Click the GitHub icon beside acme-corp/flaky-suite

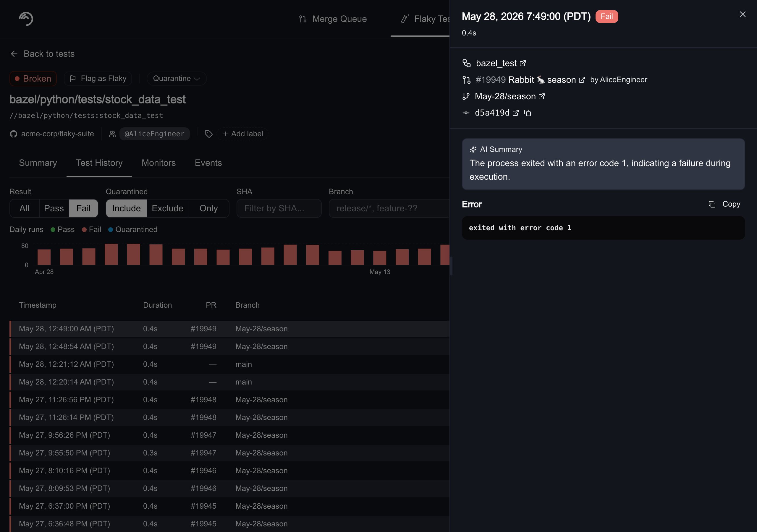[x=14, y=134]
